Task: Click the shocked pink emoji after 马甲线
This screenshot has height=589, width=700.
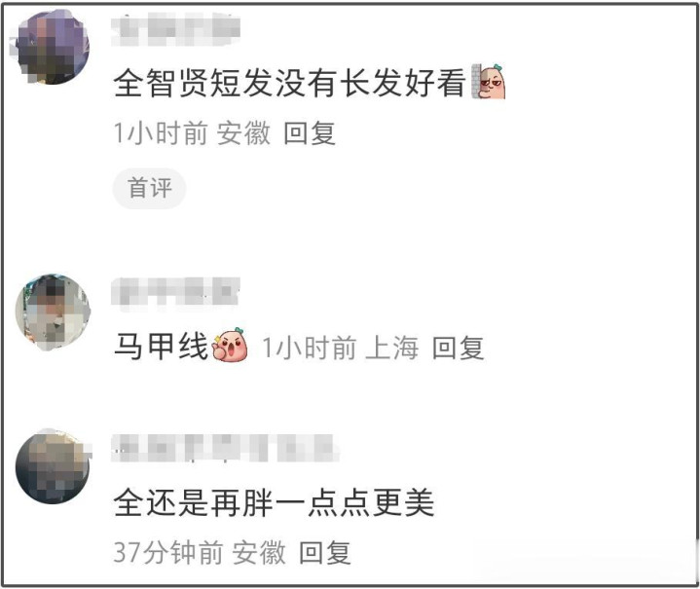Action: pos(230,345)
